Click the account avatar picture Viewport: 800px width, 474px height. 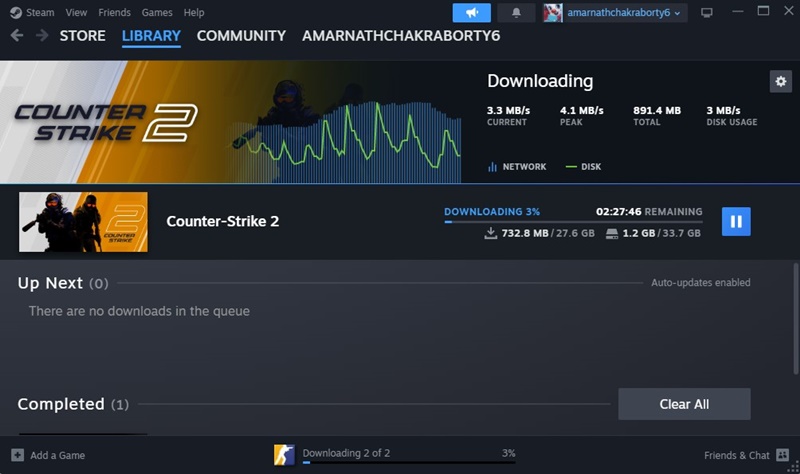553,13
